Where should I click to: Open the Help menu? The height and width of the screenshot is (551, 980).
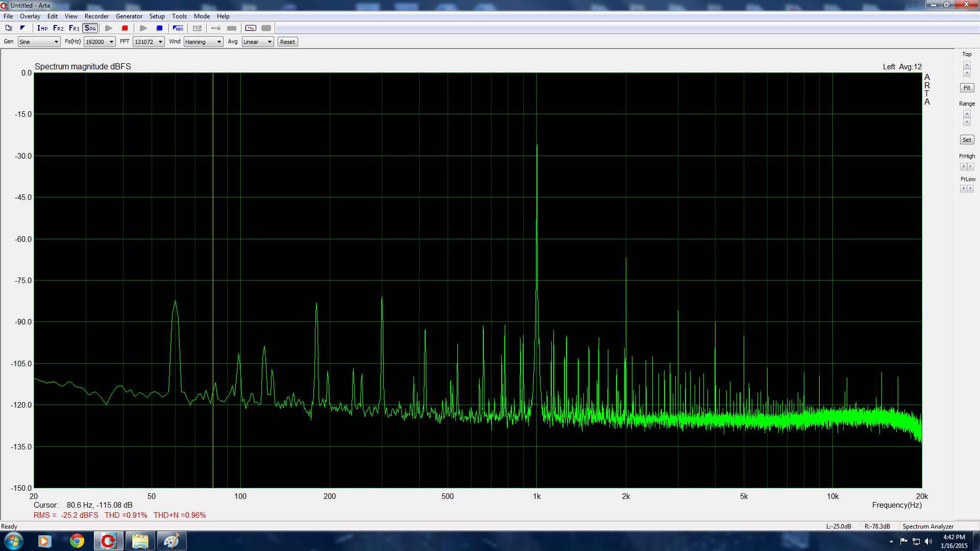[223, 16]
